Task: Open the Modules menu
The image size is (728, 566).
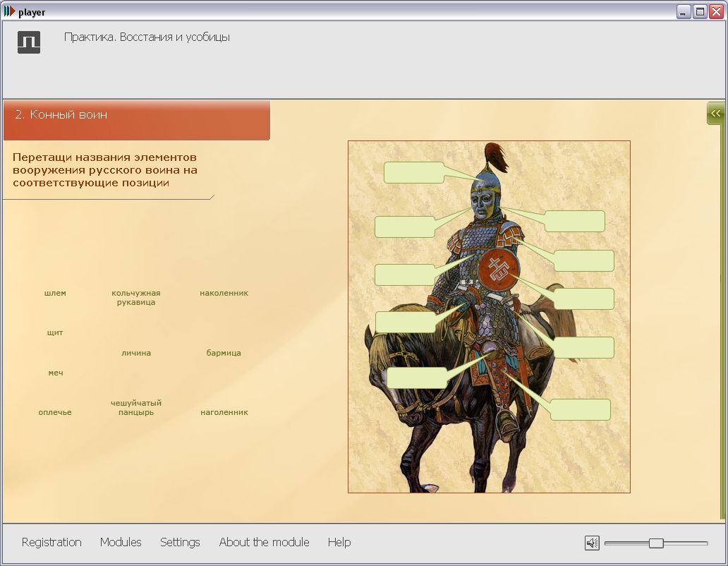Action: tap(121, 542)
